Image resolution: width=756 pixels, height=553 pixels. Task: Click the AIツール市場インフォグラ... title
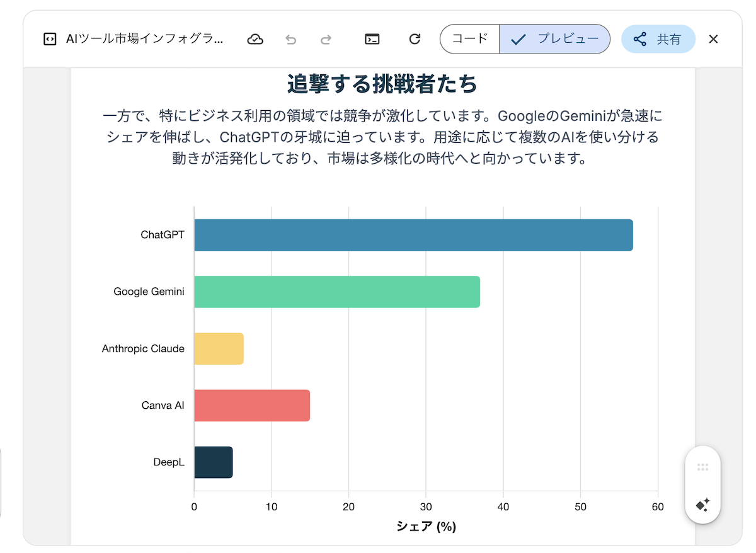[144, 39]
